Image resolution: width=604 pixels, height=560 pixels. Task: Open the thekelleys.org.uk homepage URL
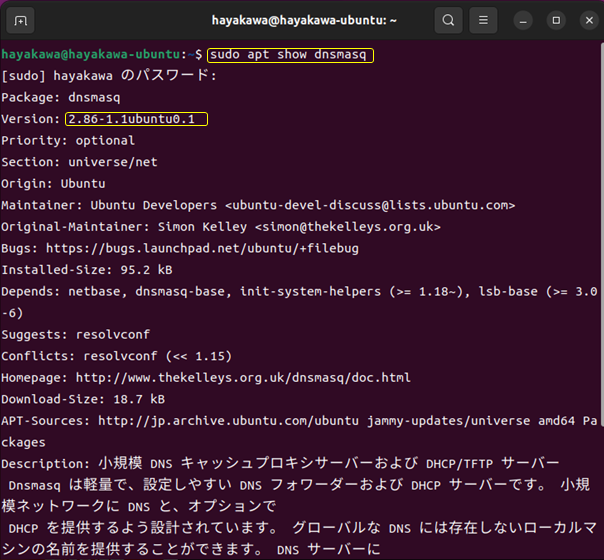tap(243, 378)
